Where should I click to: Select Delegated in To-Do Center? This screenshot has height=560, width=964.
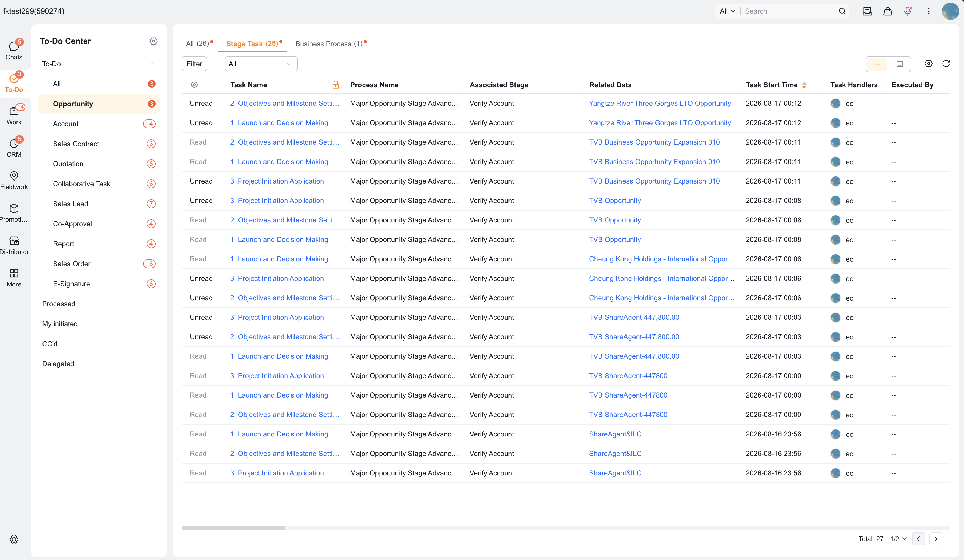pos(58,364)
